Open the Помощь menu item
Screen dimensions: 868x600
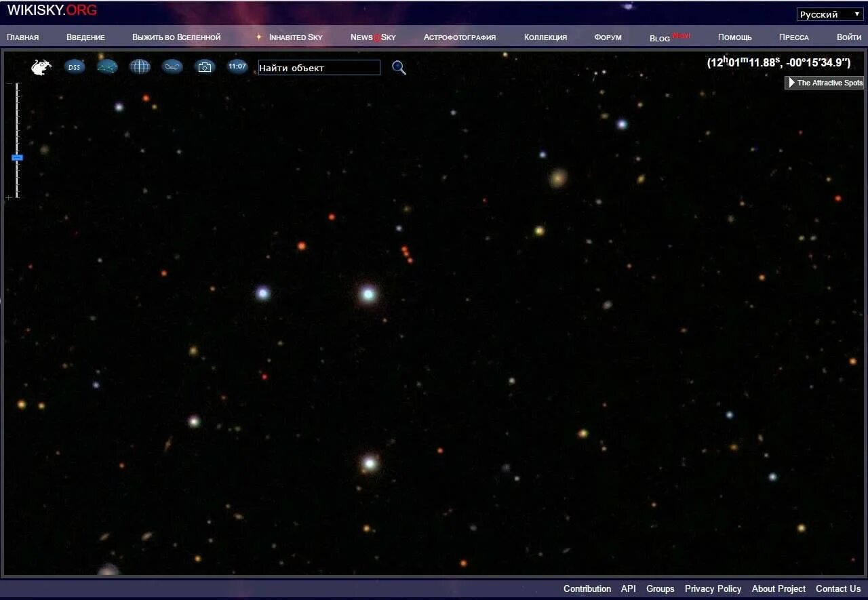pos(735,37)
